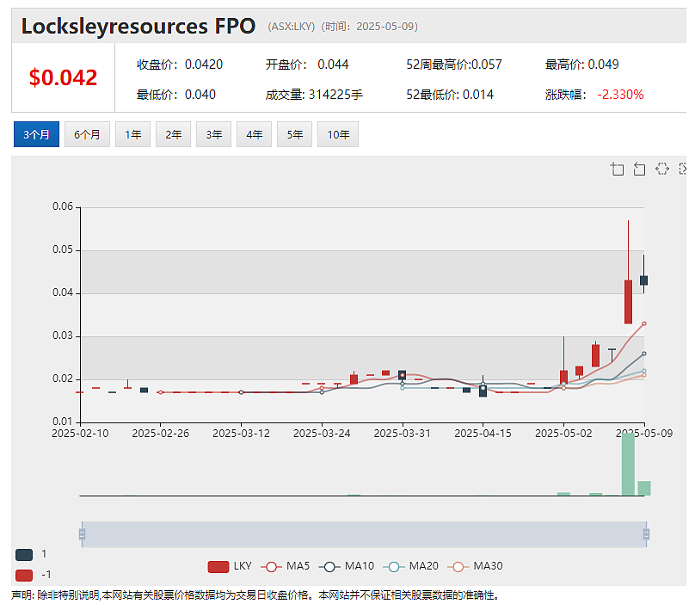Click the MA10 endpoint marker near 0.026
695x616 pixels.
(644, 354)
